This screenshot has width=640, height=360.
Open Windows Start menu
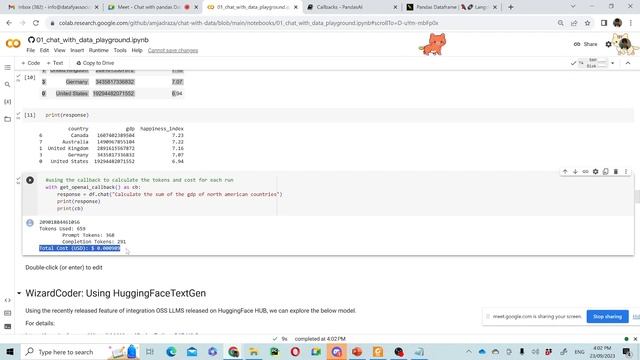pos(10,351)
